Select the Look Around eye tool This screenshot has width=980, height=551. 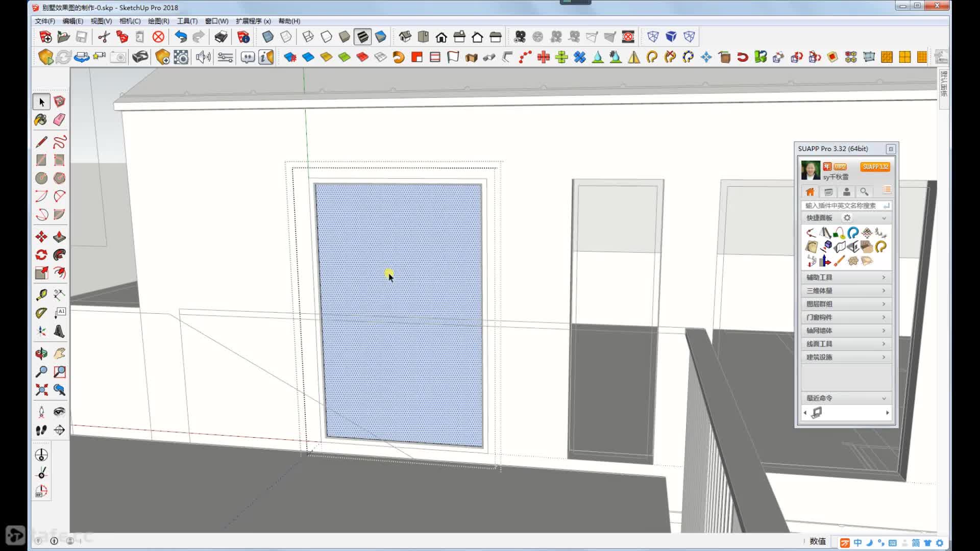pyautogui.click(x=59, y=412)
